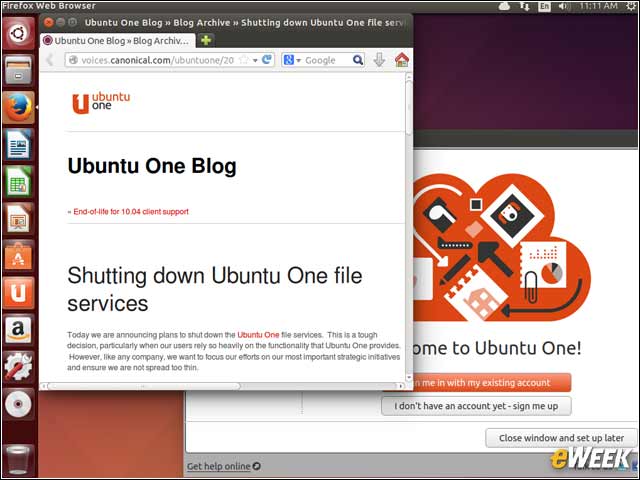
Task: Click the Firefox back arrow button
Action: [50, 60]
